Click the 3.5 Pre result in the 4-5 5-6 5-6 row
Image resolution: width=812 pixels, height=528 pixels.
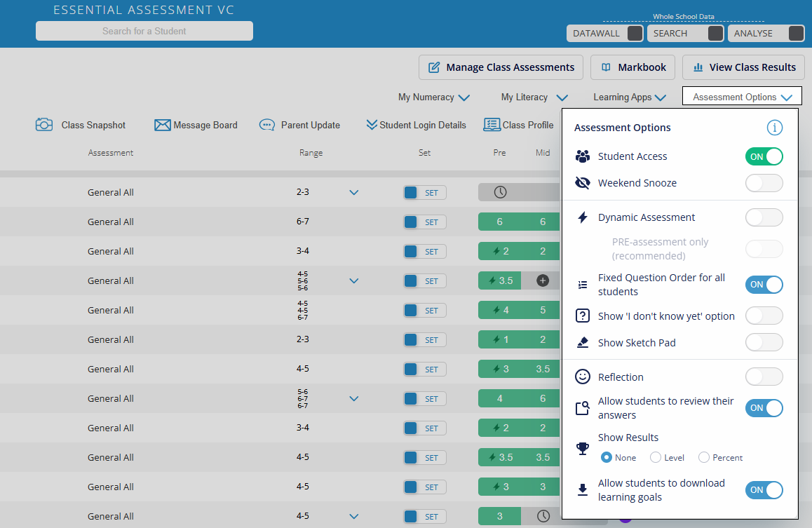coord(500,280)
